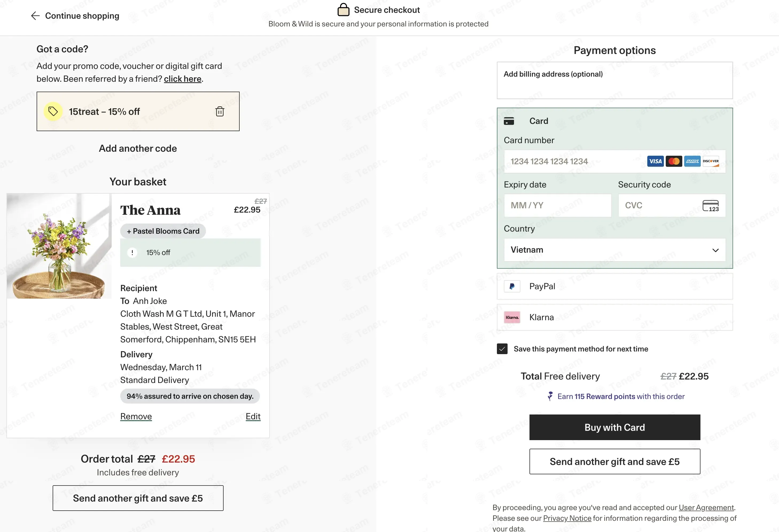Select the Klarna payment option
Screen dimensions: 779x532
tap(615, 317)
